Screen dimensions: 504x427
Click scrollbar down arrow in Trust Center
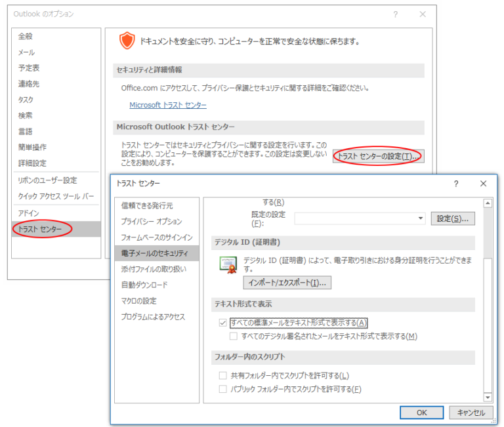tap(488, 397)
